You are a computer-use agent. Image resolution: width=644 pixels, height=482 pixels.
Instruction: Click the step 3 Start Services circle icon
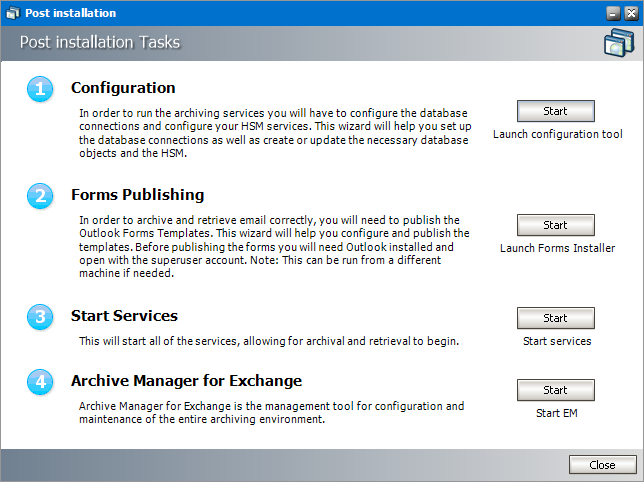[40, 317]
